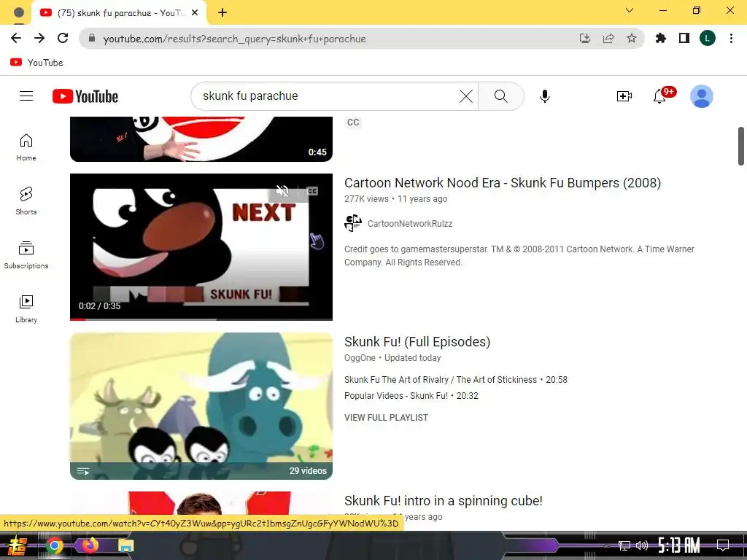Viewport: 747px width, 560px height.
Task: Open File Explorer from the taskbar
Action: coord(125,545)
